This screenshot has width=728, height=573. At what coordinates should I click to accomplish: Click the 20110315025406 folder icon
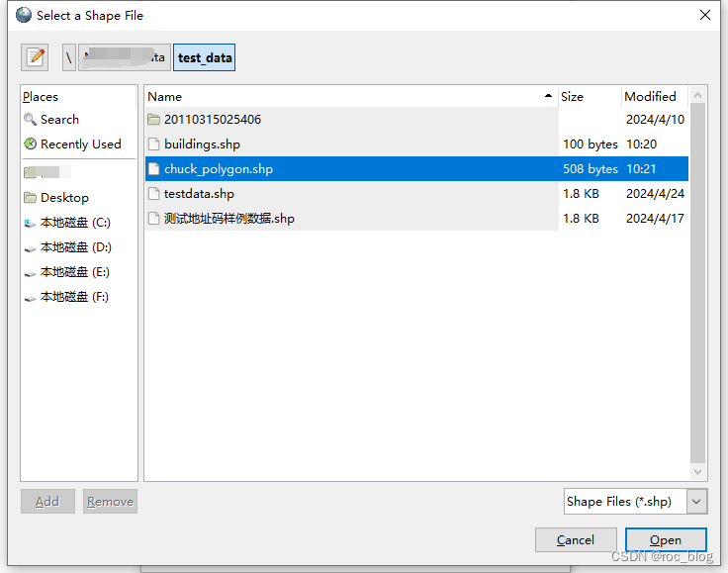pos(153,120)
